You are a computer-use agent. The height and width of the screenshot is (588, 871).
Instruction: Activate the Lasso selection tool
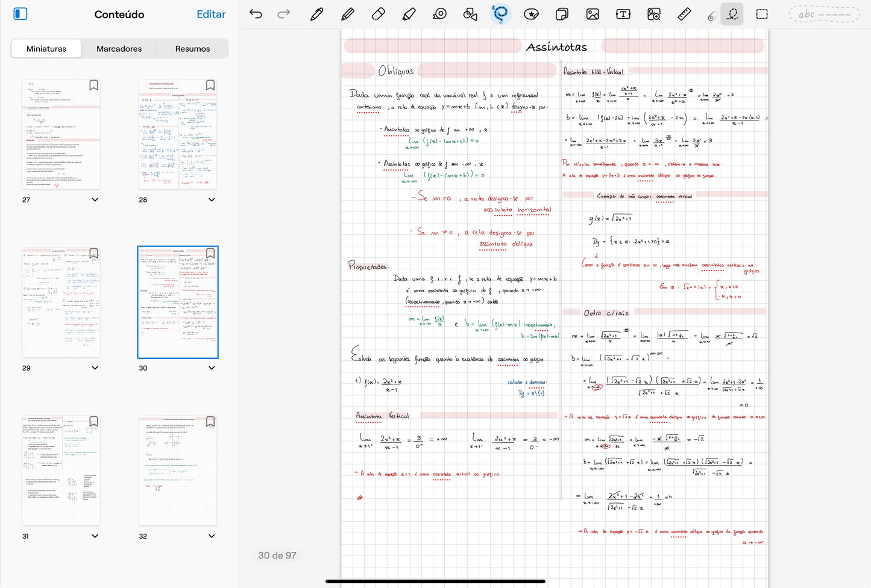tap(500, 14)
